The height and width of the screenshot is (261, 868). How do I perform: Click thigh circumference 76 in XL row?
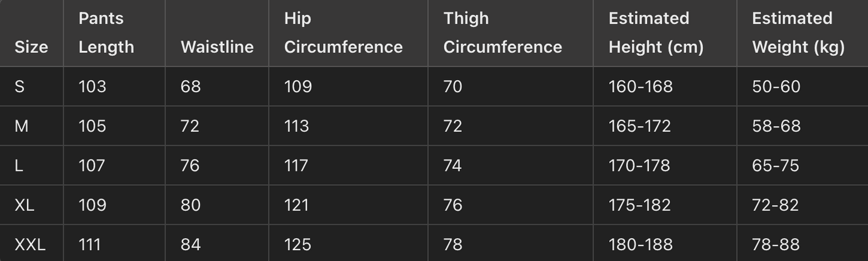(453, 205)
